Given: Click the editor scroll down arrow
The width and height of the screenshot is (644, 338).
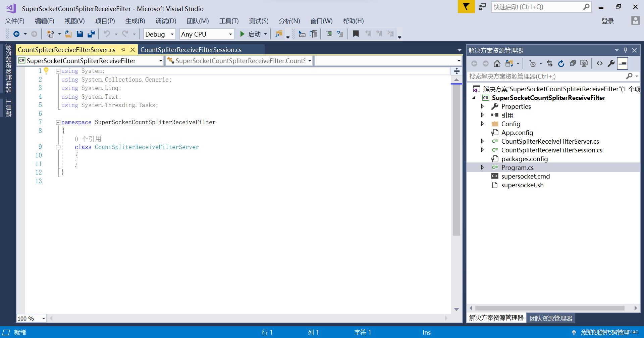Looking at the screenshot, I should 456,309.
